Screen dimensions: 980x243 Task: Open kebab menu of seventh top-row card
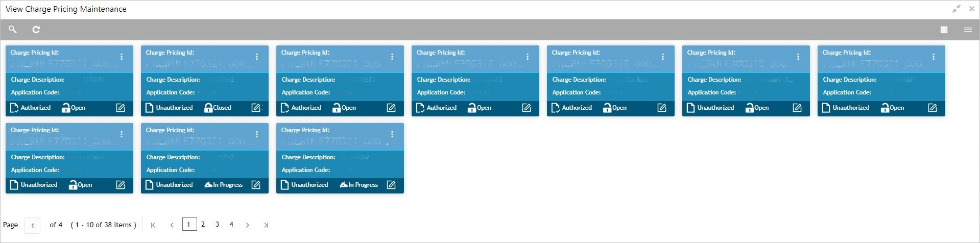click(x=934, y=57)
